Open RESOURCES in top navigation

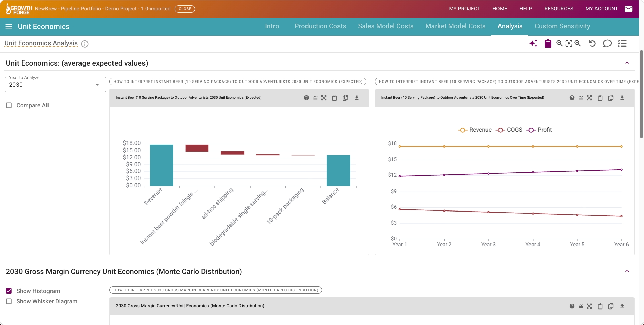click(559, 9)
